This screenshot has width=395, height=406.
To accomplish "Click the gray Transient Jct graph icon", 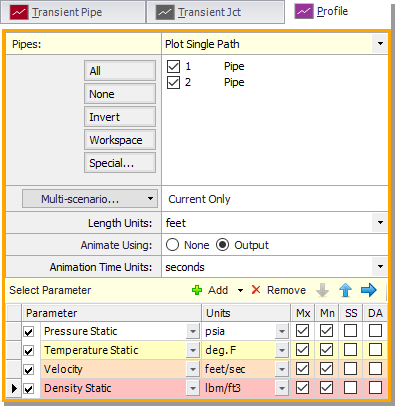I will (165, 12).
